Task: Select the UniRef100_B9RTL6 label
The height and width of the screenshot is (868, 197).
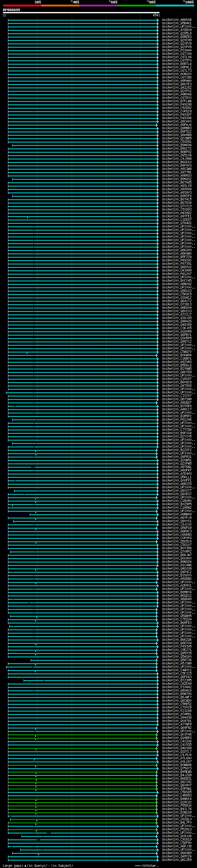Action: [x=177, y=64]
